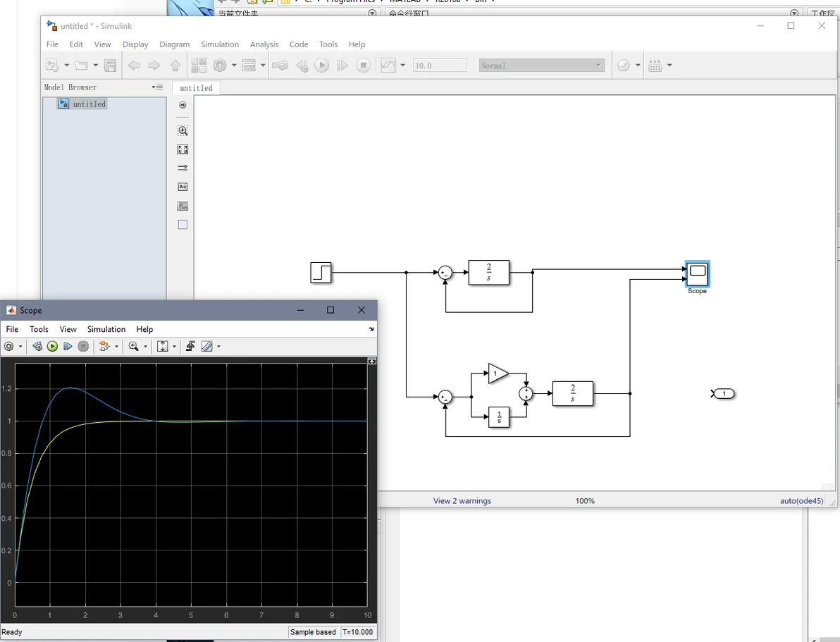Open the Library Browser icon in Simulink toolbar
This screenshot has height=642, width=840.
(x=199, y=66)
